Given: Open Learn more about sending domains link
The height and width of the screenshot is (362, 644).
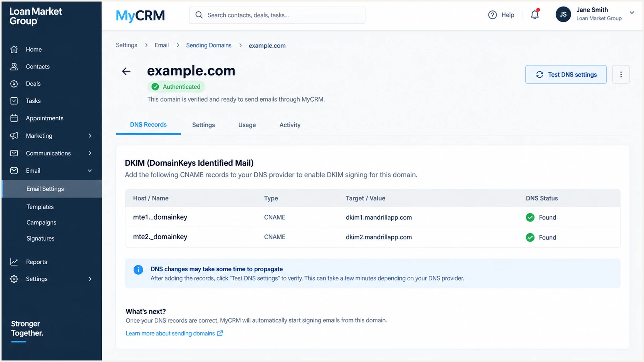Looking at the screenshot, I should pos(170,334).
